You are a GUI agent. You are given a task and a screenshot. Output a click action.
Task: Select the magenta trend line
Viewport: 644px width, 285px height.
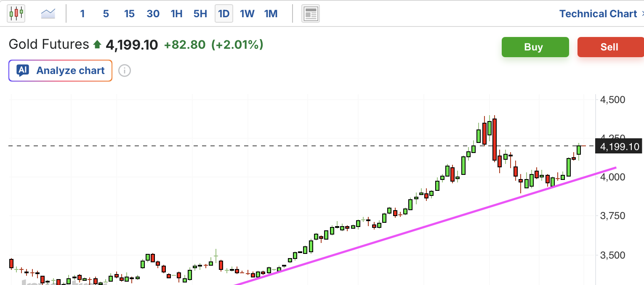pyautogui.click(x=425, y=226)
